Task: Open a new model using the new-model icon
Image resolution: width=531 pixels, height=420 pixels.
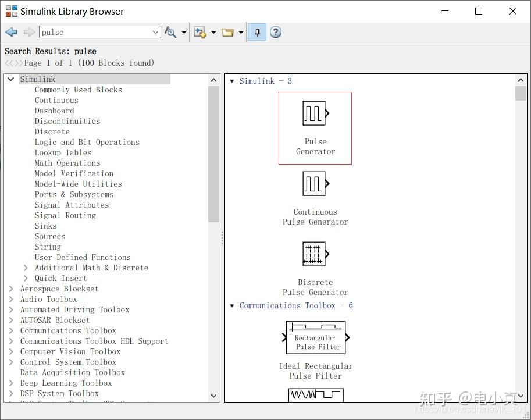Action: (x=201, y=32)
